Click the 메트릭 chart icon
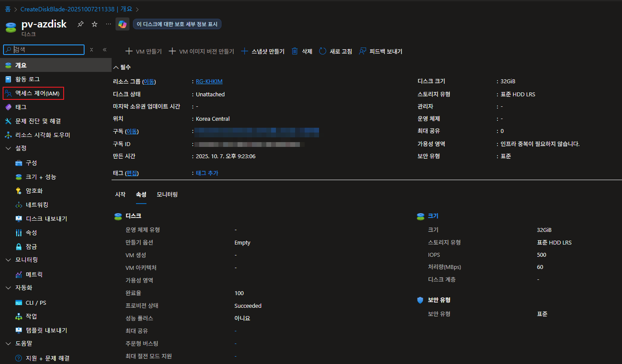The height and width of the screenshot is (364, 622). point(19,275)
